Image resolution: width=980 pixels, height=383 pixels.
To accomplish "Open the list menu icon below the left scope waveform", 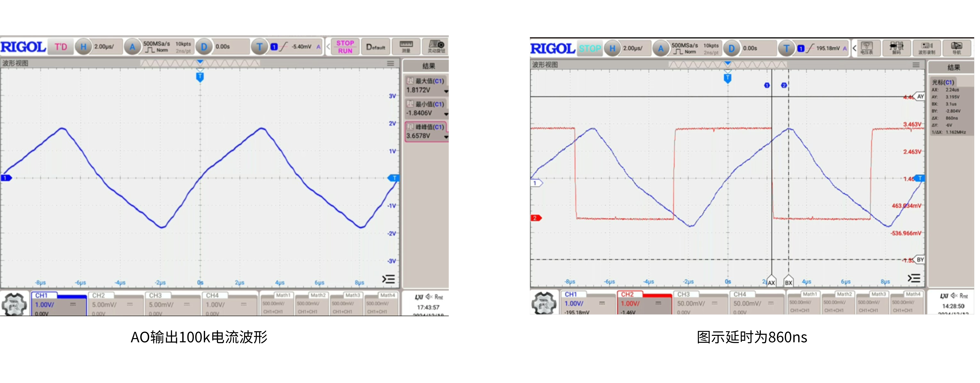I will pyautogui.click(x=388, y=279).
